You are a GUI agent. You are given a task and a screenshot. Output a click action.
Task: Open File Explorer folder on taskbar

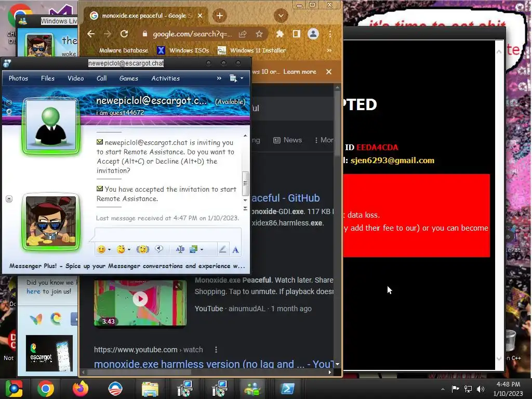pos(150,389)
